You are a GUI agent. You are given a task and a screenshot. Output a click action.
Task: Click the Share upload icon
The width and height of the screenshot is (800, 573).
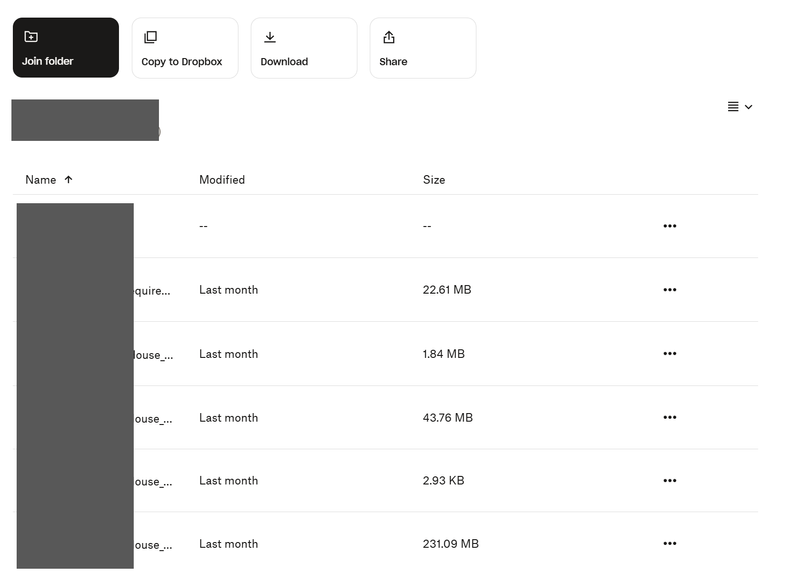pos(388,37)
